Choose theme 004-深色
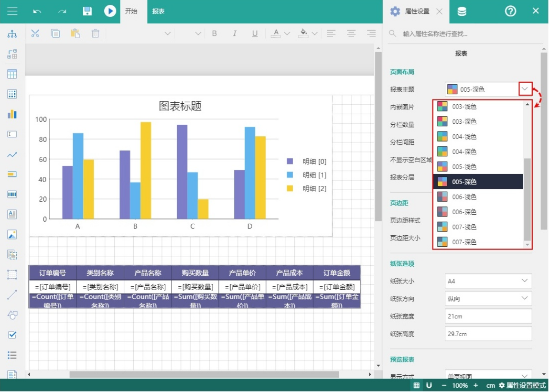The height and width of the screenshot is (392, 549). (478, 152)
